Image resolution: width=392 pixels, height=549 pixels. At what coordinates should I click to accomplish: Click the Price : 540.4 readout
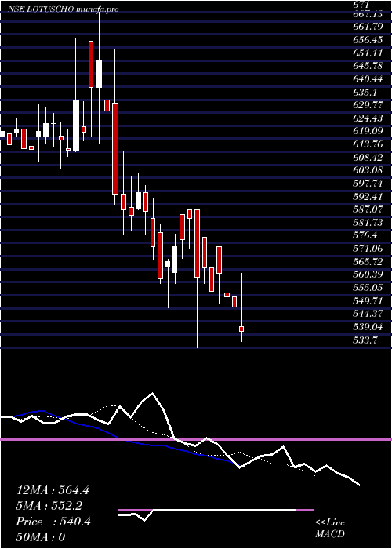pyautogui.click(x=53, y=522)
